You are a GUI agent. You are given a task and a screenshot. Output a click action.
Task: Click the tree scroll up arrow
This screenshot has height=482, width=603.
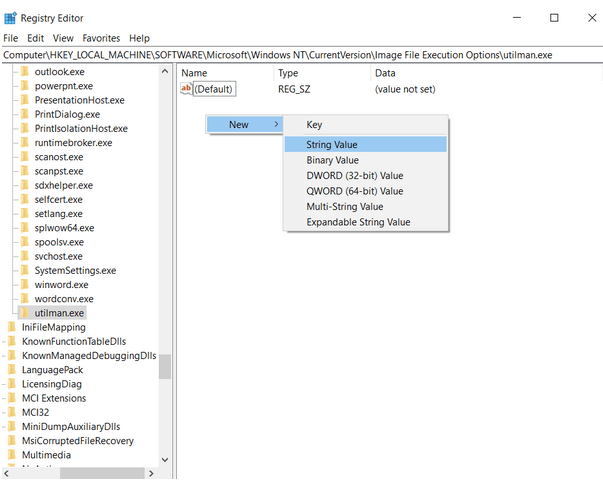[x=165, y=72]
